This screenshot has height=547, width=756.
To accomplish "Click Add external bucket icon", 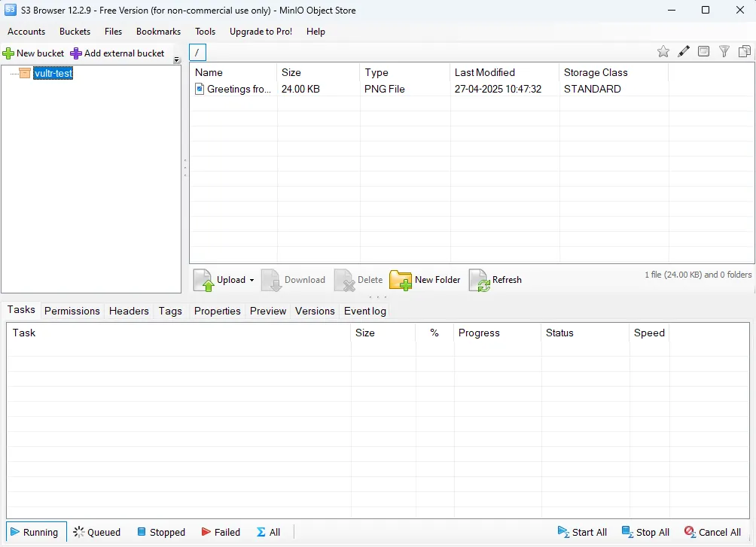I will (x=76, y=53).
